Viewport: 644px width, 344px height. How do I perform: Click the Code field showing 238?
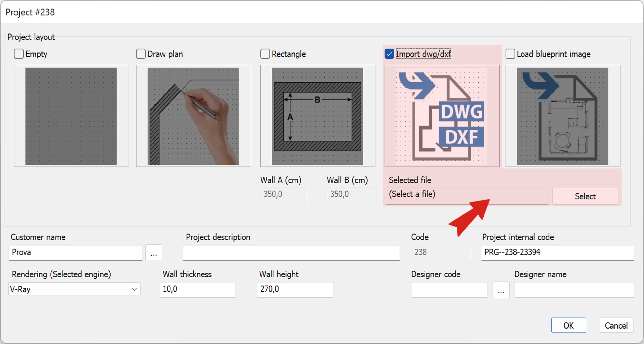click(441, 253)
